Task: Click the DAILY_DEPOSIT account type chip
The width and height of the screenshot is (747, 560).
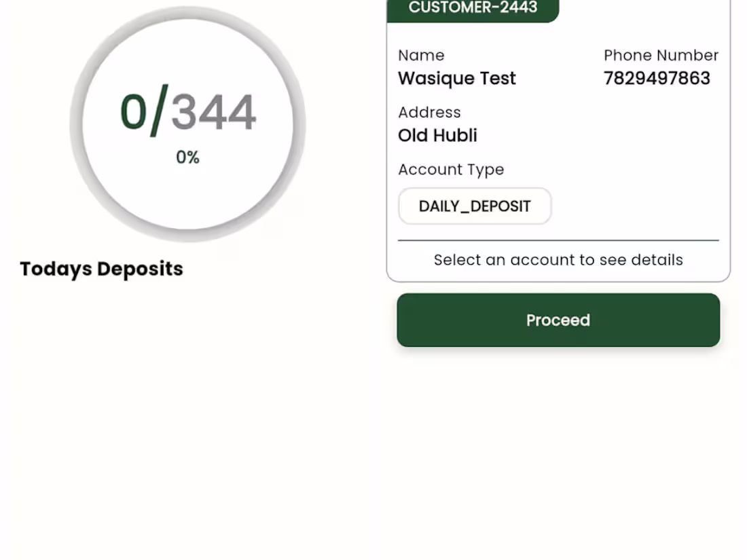Action: [x=475, y=206]
